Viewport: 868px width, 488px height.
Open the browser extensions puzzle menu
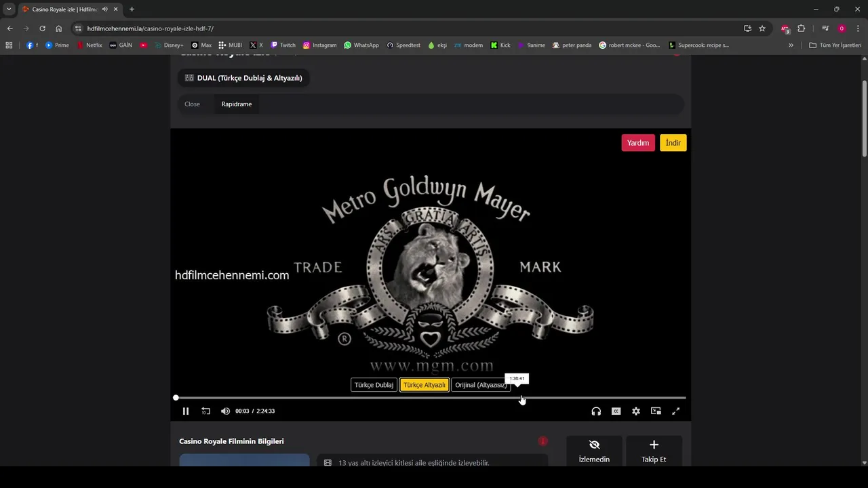pos(801,28)
